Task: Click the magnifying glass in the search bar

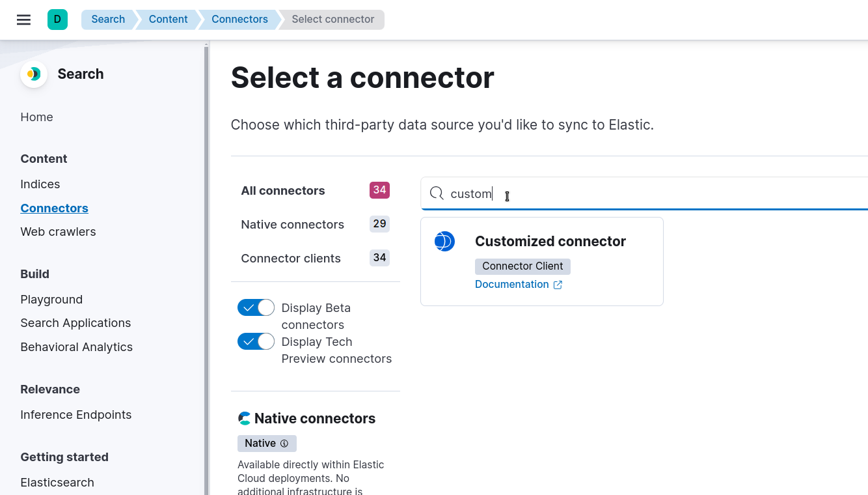Action: (x=436, y=193)
